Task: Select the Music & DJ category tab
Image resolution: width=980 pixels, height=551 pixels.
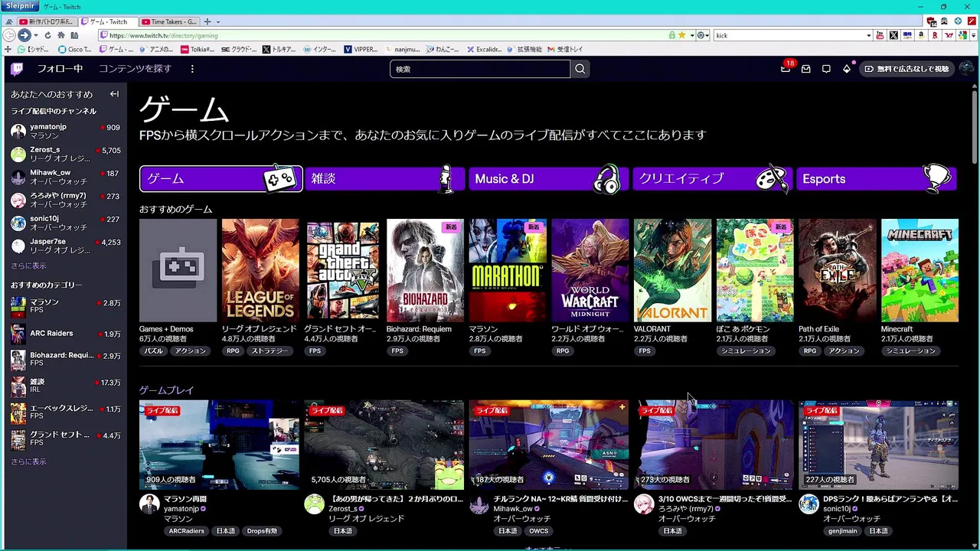Action: click(x=549, y=178)
